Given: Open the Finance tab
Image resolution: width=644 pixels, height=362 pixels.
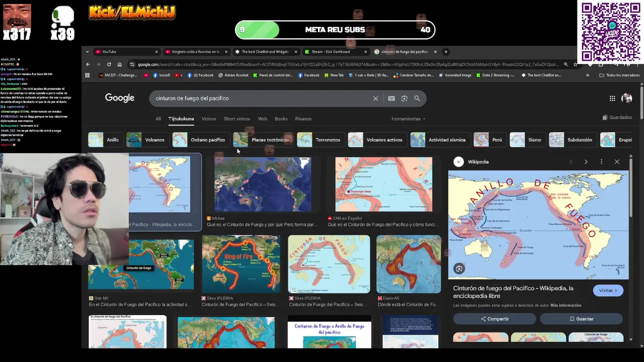Looking at the screenshot, I should (x=303, y=119).
